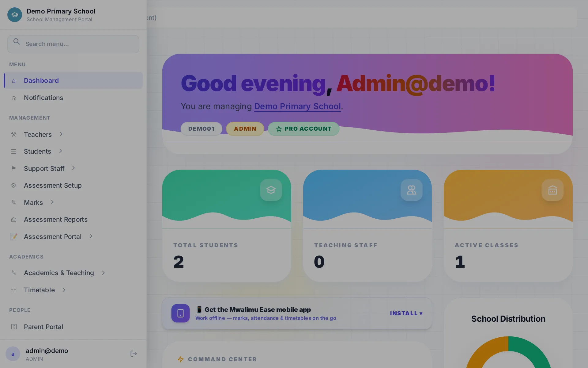Click the logout icon beside admin@demo
The height and width of the screenshot is (368, 588).
(134, 354)
